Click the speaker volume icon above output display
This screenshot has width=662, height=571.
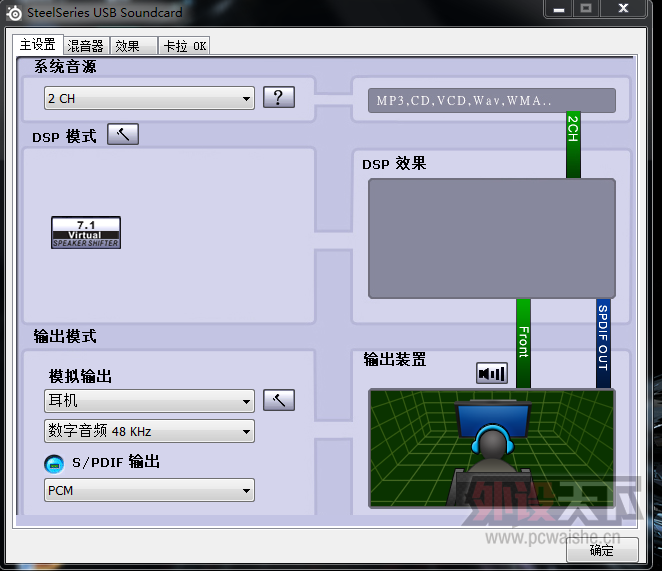(492, 373)
